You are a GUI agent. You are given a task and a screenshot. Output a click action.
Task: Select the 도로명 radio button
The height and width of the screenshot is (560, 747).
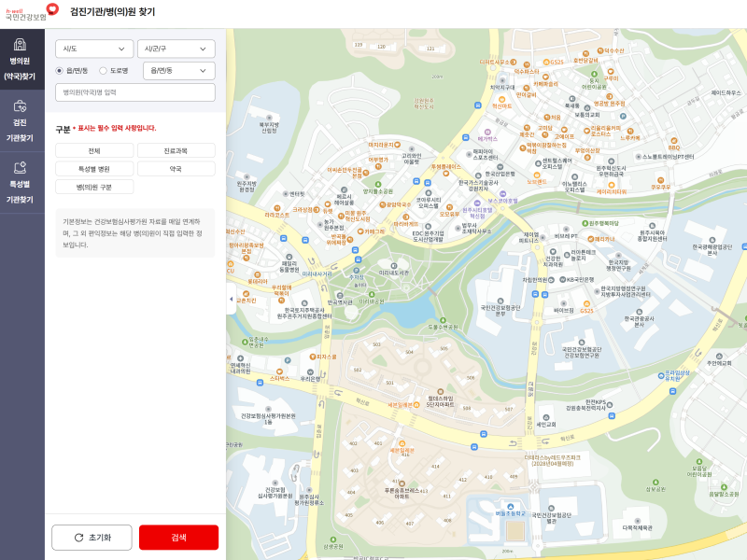103,71
